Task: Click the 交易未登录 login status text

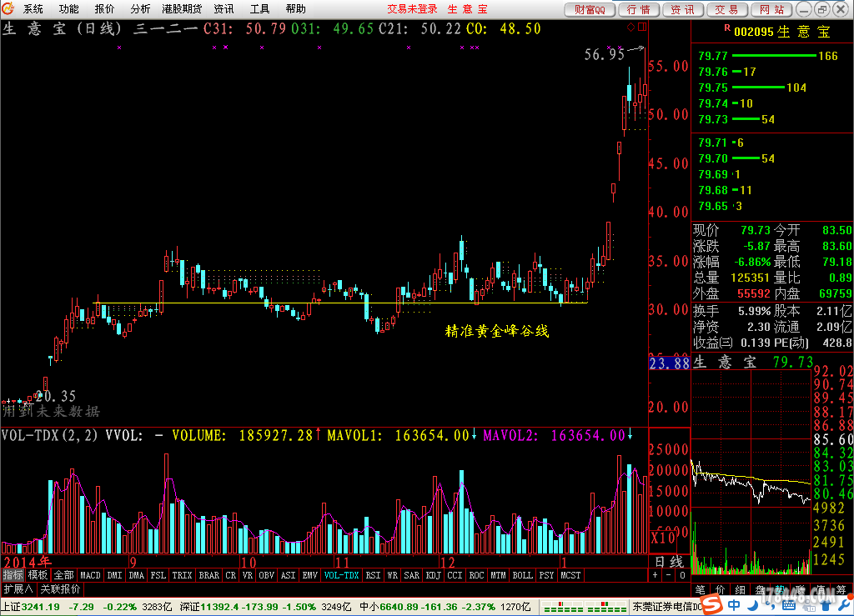Action: 412,8
